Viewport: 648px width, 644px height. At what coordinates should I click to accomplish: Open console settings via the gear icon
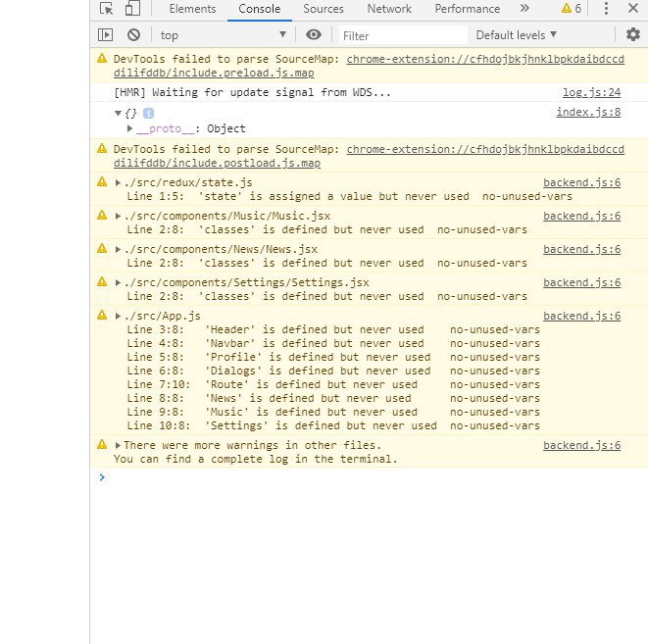tap(633, 34)
